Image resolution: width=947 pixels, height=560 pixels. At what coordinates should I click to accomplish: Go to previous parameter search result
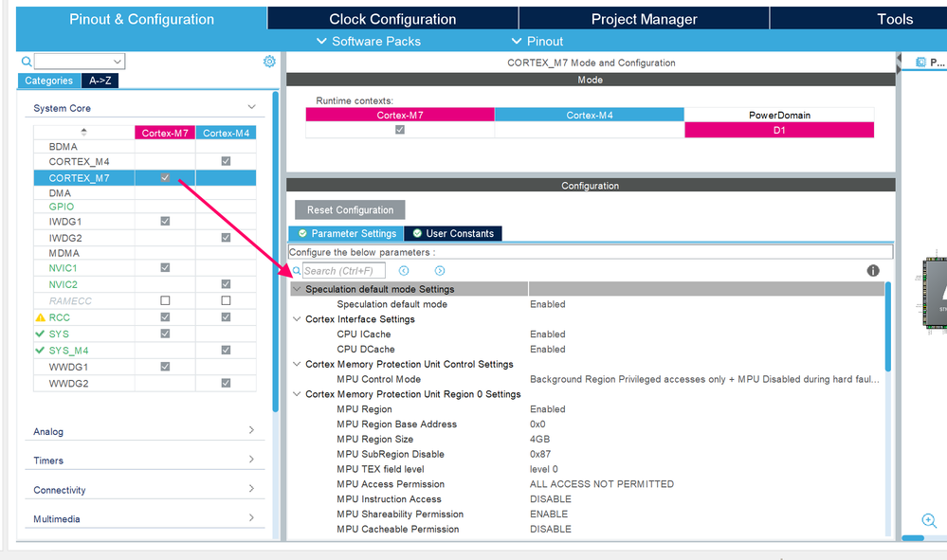tap(404, 271)
